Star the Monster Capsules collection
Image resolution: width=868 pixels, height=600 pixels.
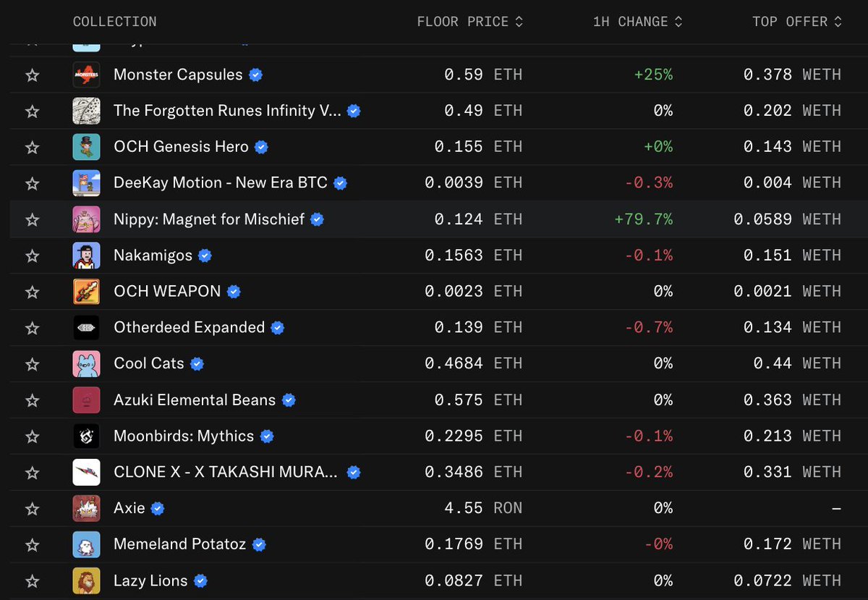pos(32,75)
